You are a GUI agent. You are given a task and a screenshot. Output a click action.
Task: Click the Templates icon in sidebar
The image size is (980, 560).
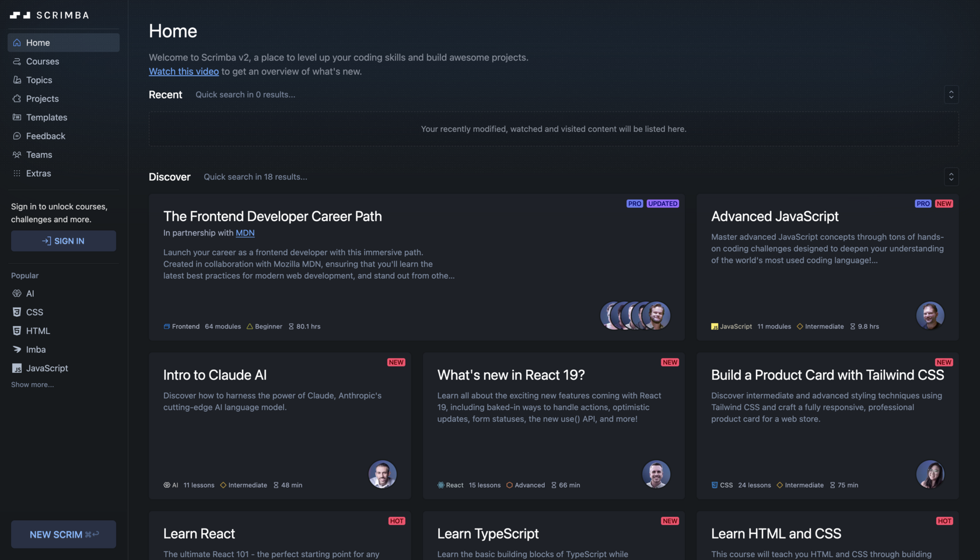(17, 117)
